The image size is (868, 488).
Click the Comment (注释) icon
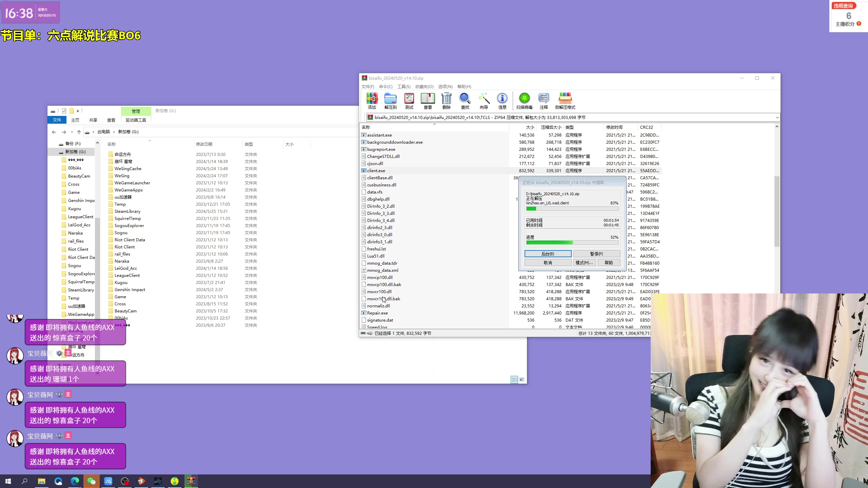coord(544,101)
